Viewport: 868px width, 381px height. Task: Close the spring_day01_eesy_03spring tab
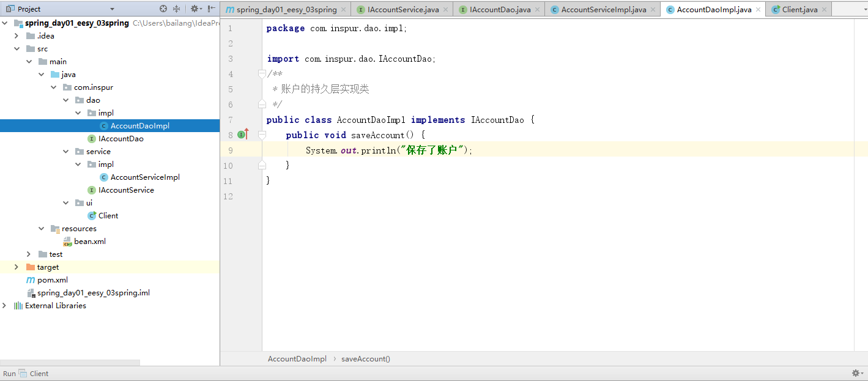coord(343,10)
